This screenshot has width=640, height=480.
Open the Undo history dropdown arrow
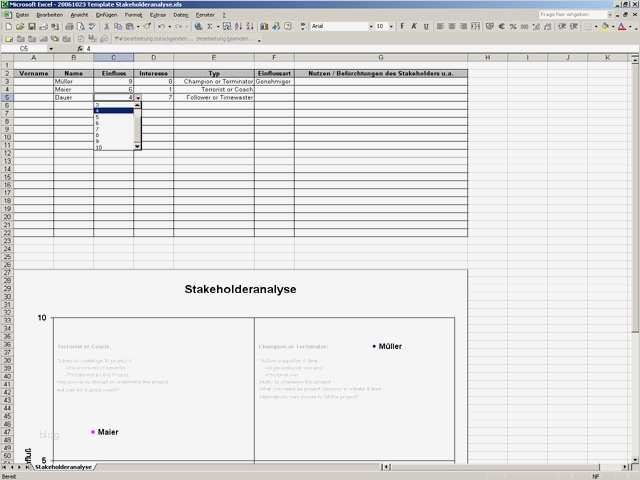[x=169, y=27]
